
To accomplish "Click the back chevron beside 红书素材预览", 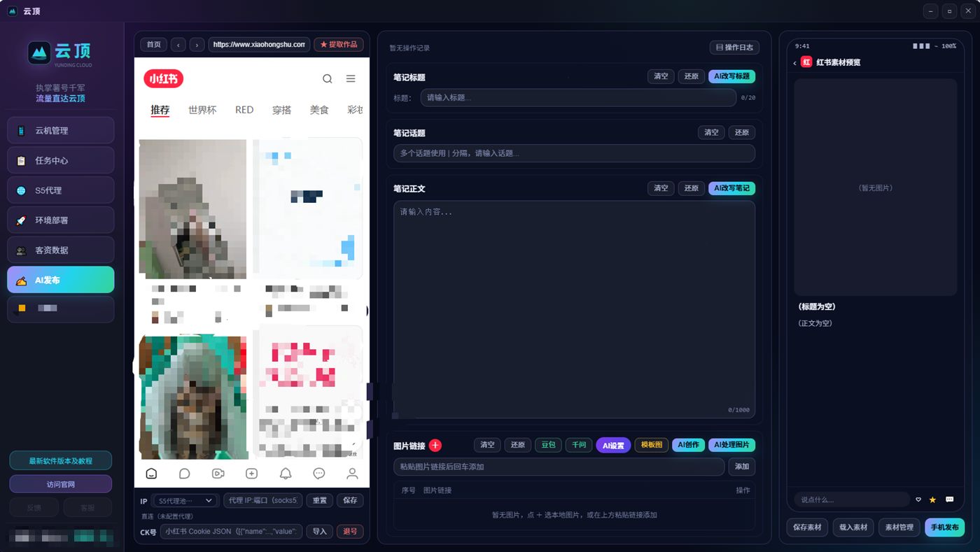I will [x=795, y=63].
